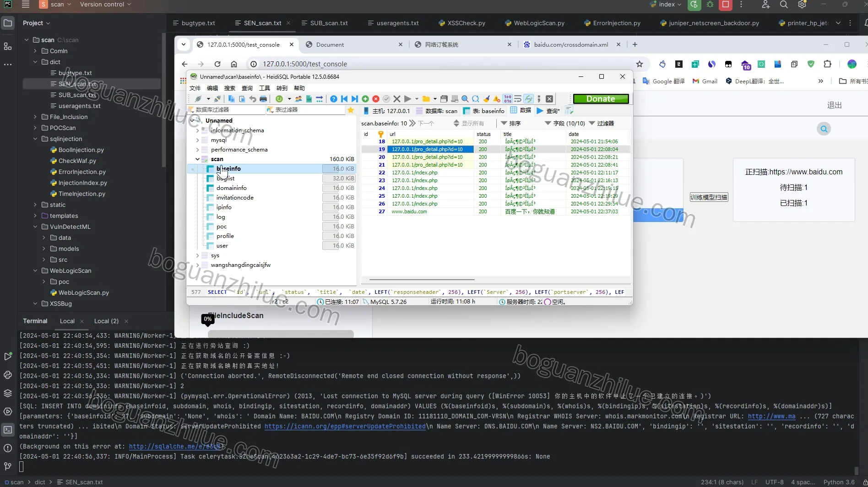This screenshot has height=487, width=868.
Task: Open HeidiSQL help question-mark icon
Action: tap(334, 99)
